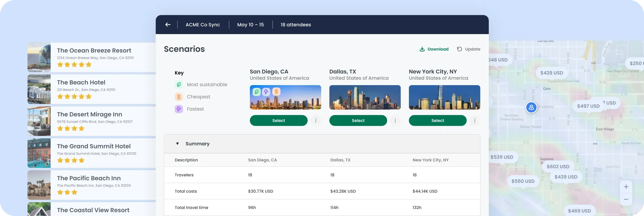Click the $602 USD map price marker
This screenshot has height=216, width=644.
coord(558,167)
